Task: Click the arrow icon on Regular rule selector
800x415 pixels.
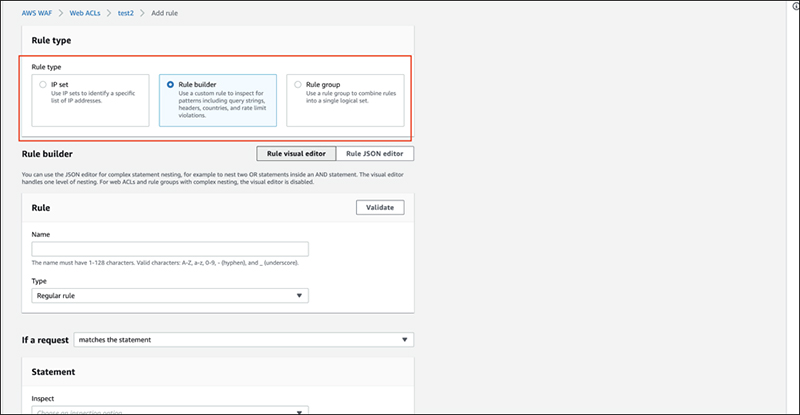Action: [x=300, y=296]
